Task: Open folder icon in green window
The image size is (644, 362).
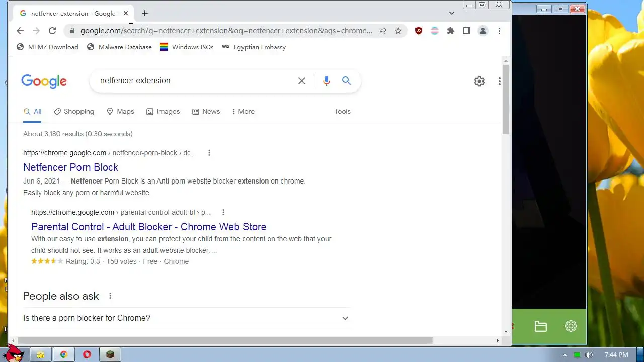Action: click(x=541, y=326)
